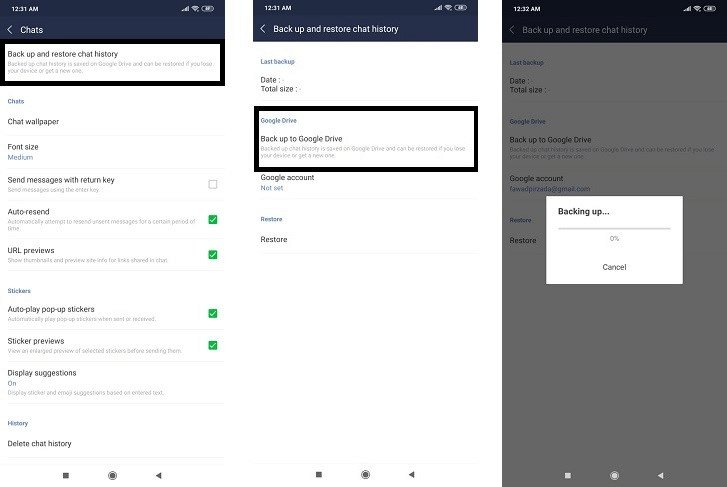This screenshot has width=727, height=487.
Task: Select Delete chat history
Action: point(112,443)
